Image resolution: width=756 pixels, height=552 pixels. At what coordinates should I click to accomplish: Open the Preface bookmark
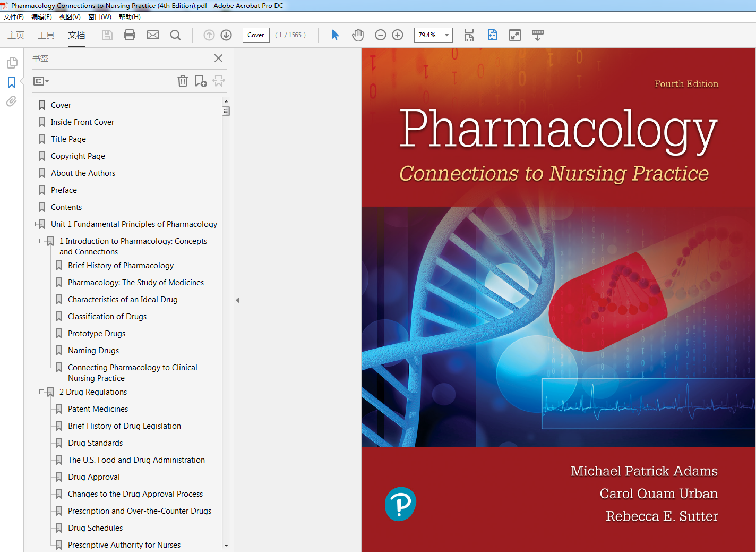coord(64,190)
